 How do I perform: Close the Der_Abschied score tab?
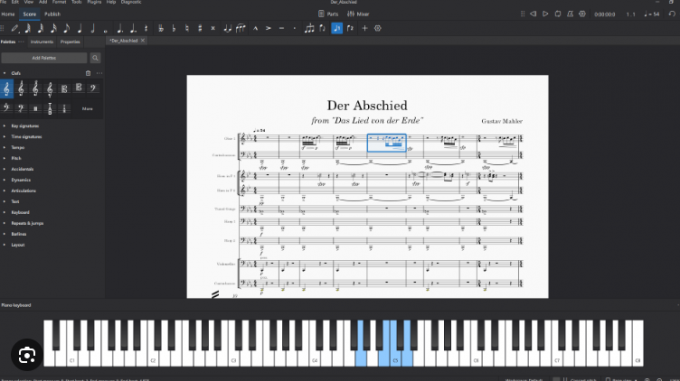point(143,41)
